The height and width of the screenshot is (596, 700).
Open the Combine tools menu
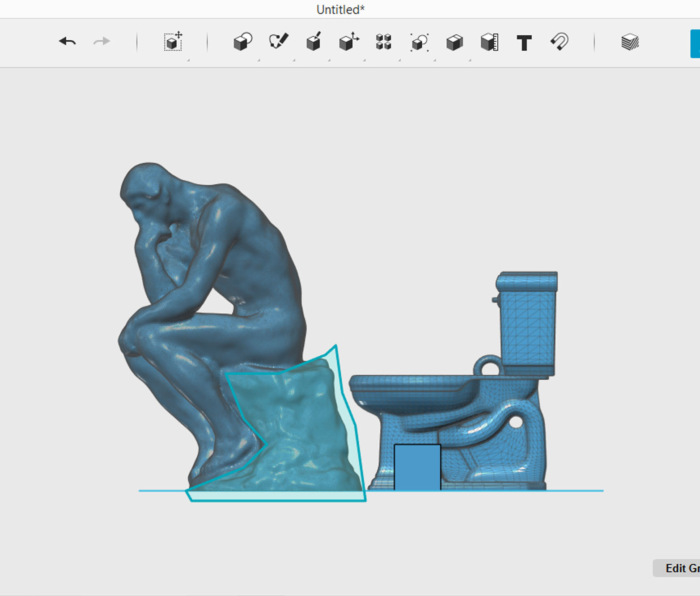click(x=454, y=43)
